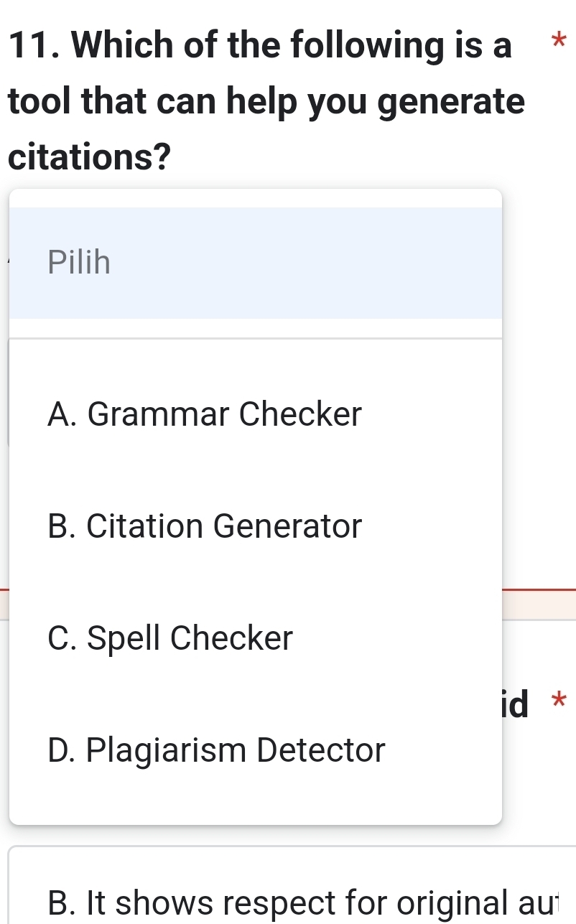The height and width of the screenshot is (924, 576).
Task: Click the red validation line behind the list
Action: [539, 590]
